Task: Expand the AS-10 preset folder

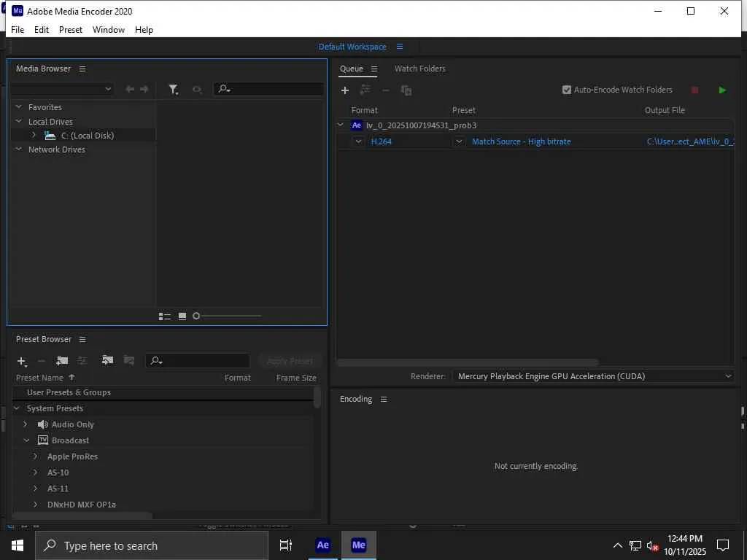Action: click(35, 472)
